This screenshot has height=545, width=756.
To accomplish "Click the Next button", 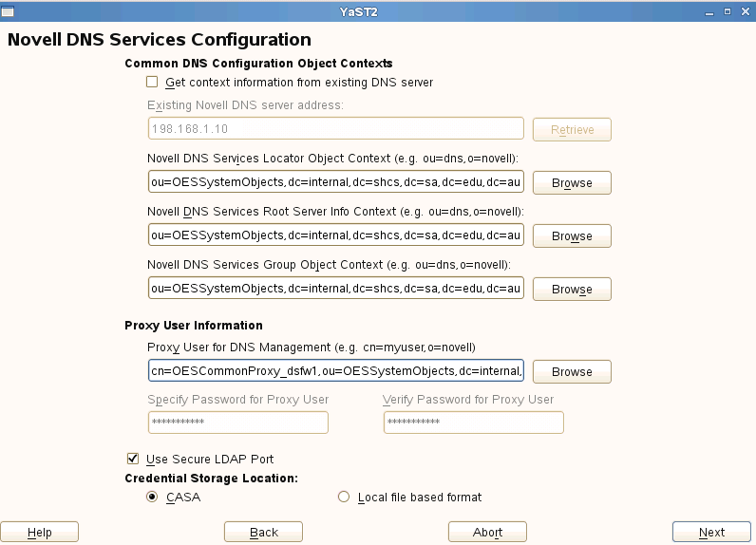I will coord(710,532).
